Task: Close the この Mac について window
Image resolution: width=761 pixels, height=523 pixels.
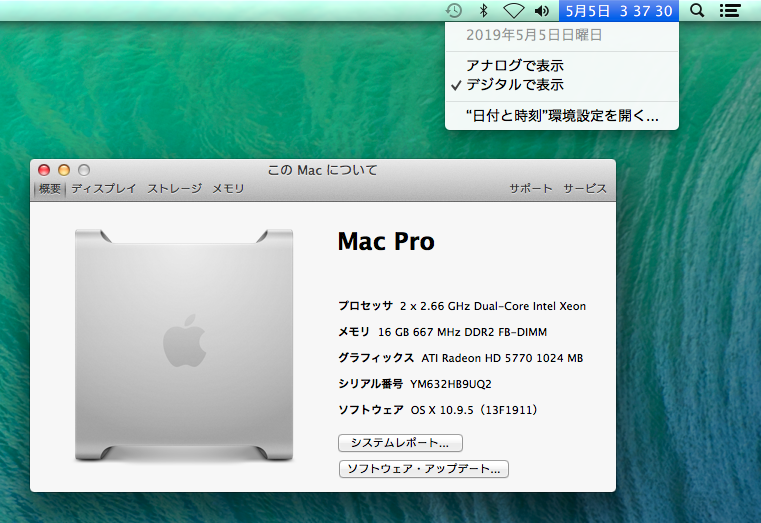Action: pos(44,170)
